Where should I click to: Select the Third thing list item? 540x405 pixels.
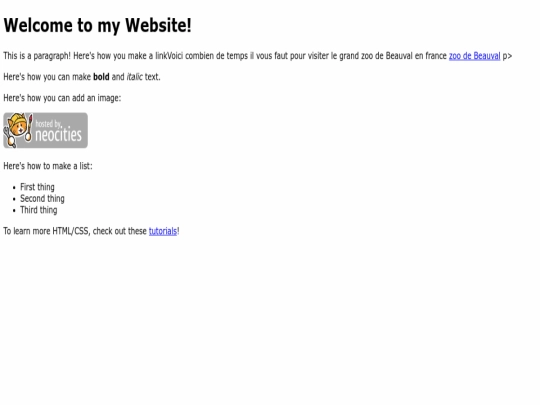pyautogui.click(x=39, y=210)
